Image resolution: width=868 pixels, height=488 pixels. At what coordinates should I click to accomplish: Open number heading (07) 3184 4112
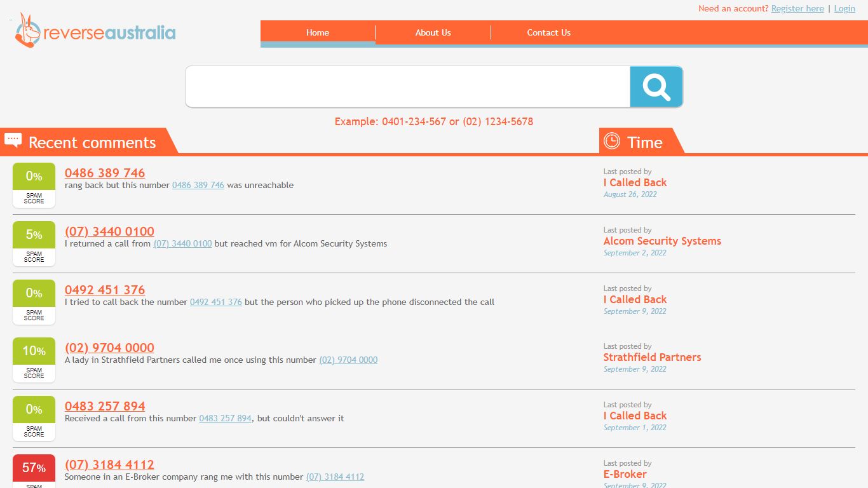tap(109, 464)
